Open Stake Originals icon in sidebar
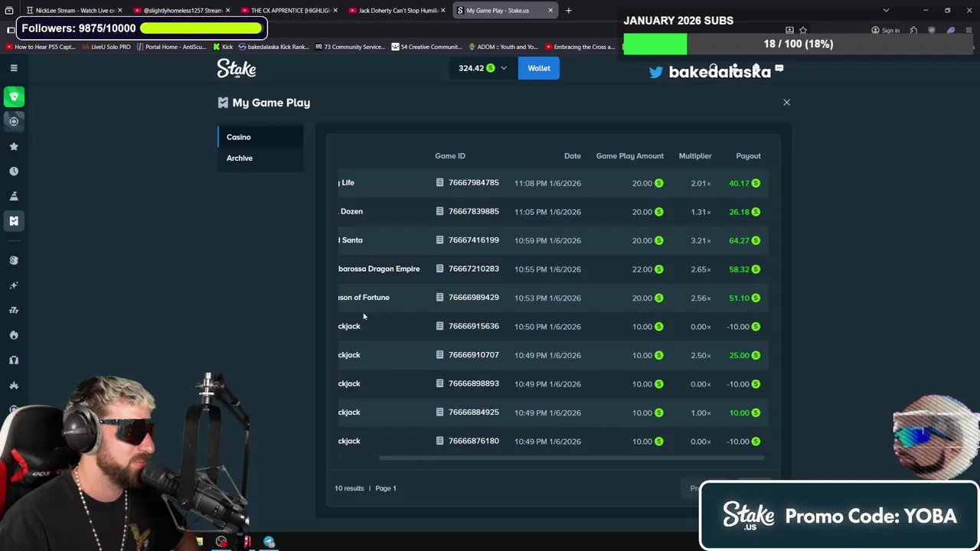980x551 pixels. pyautogui.click(x=14, y=260)
